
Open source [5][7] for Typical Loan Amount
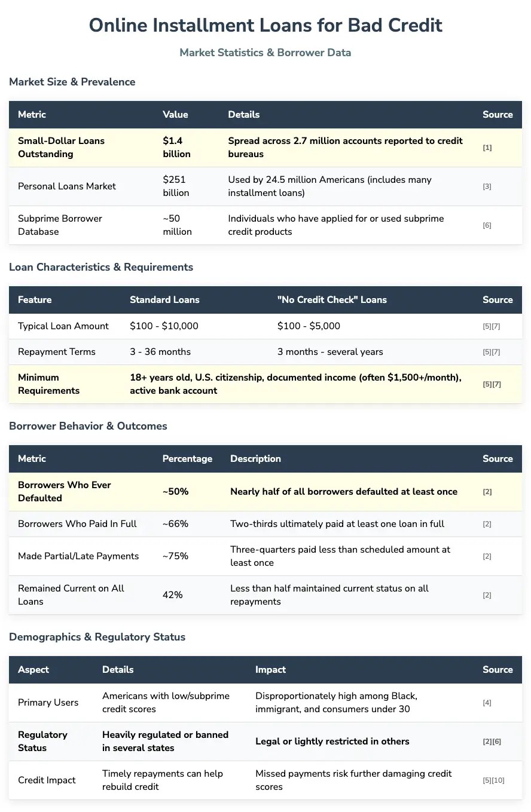coord(492,326)
